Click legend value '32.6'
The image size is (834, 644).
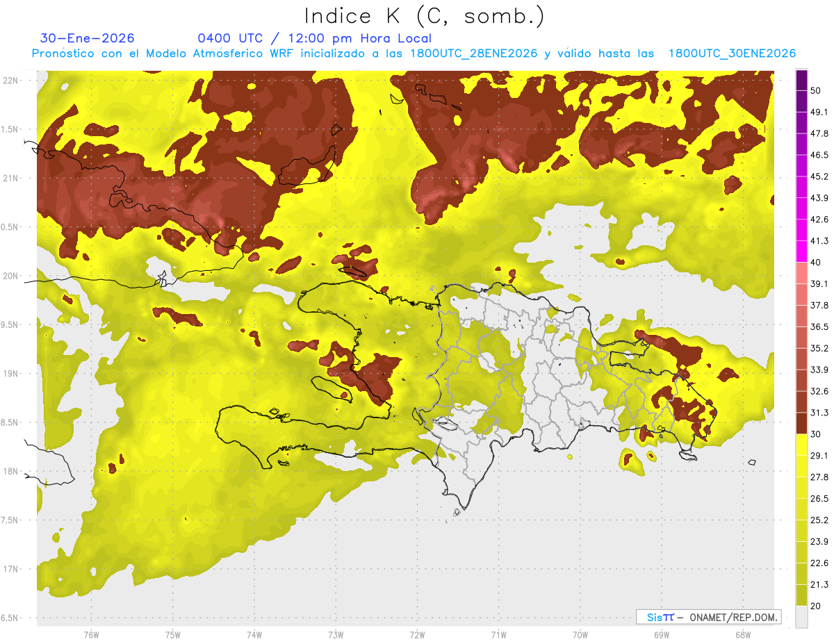[x=819, y=391]
